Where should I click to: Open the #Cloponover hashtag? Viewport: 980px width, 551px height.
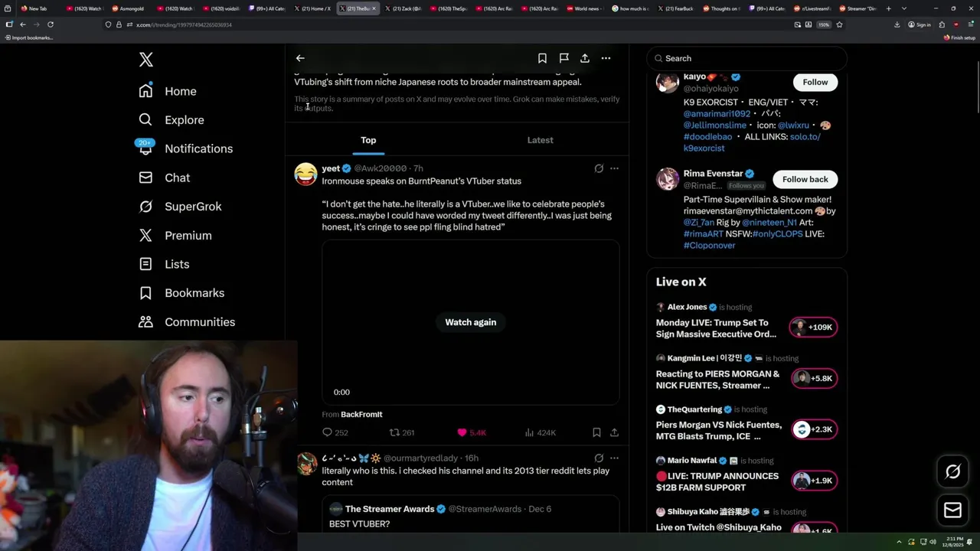click(x=709, y=245)
